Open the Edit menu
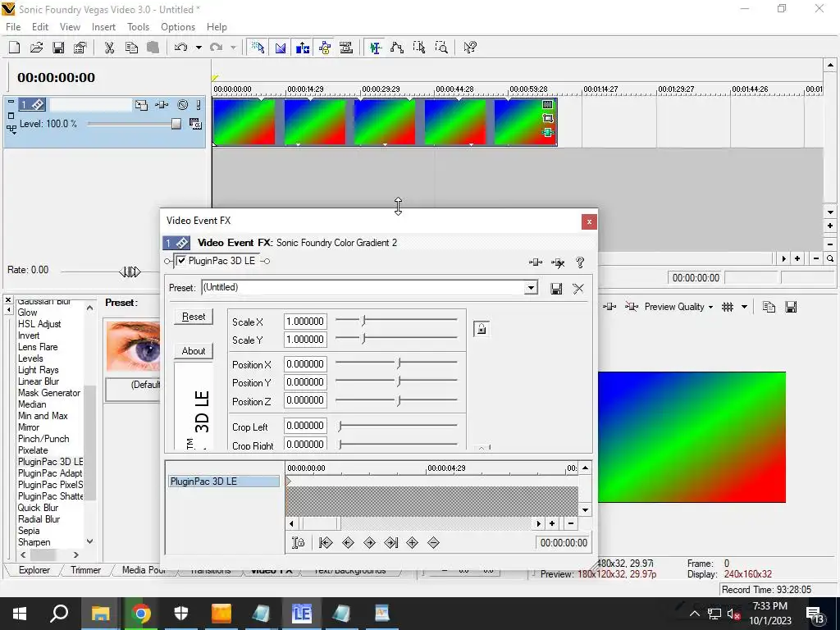 pos(40,27)
